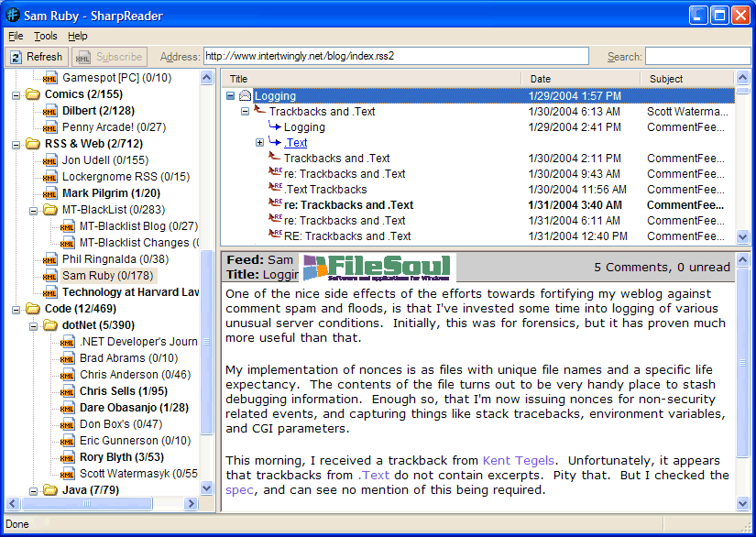The width and height of the screenshot is (756, 537).
Task: Click the XML icon beside Penny Arcade!
Action: [x=49, y=127]
